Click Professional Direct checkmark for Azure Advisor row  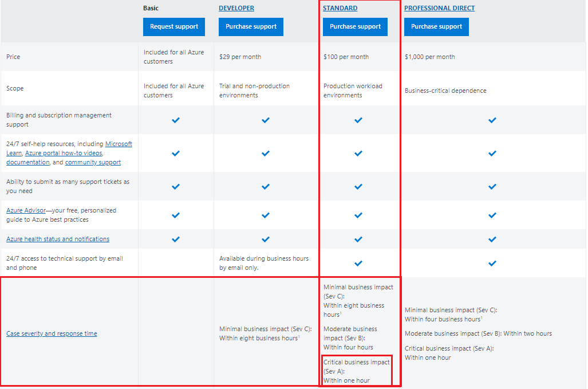pos(492,215)
